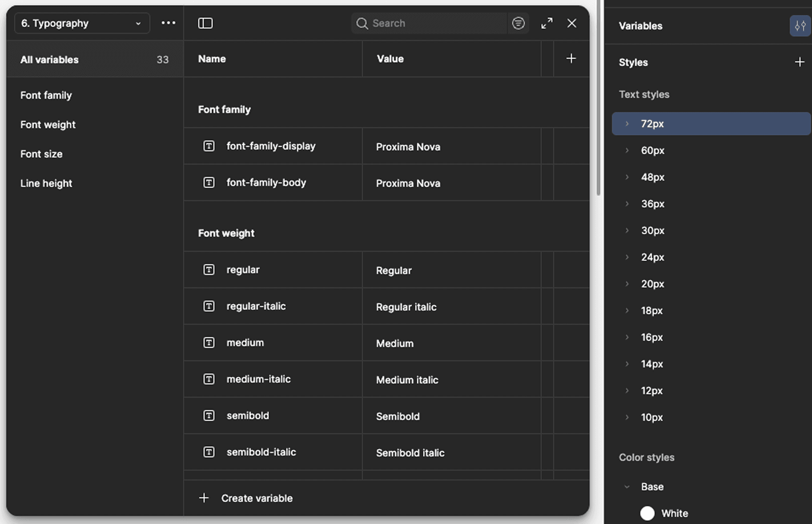
Task: Click the text variable icon beside font-family-display
Action: tap(209, 146)
